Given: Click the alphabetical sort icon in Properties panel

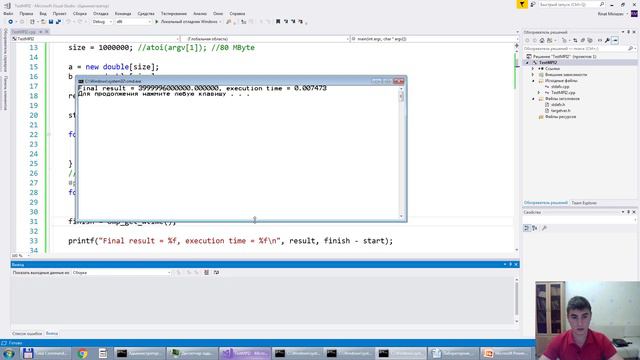Looking at the screenshot, I should click(535, 228).
